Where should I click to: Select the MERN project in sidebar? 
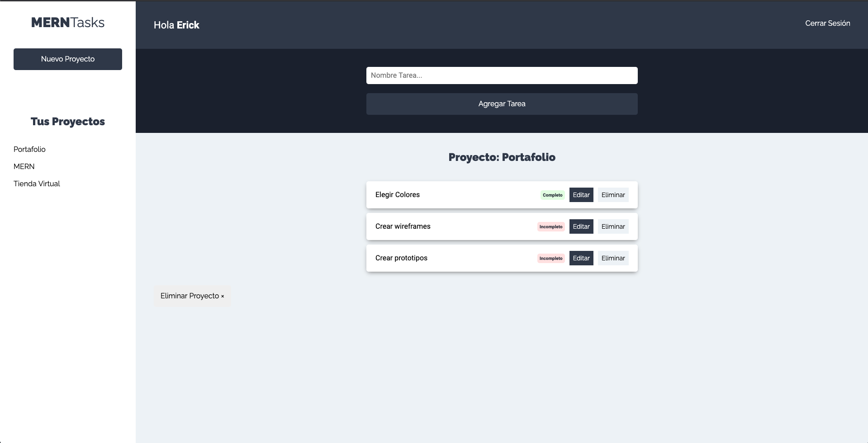click(24, 166)
